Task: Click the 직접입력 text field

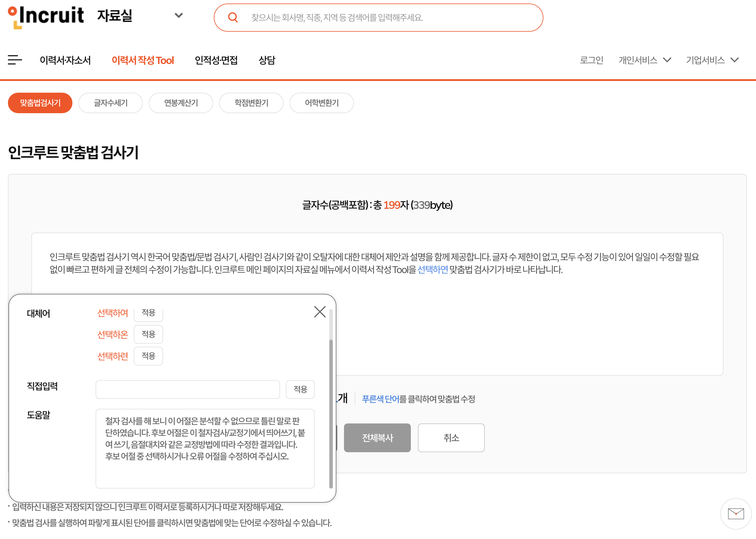Action: (188, 389)
